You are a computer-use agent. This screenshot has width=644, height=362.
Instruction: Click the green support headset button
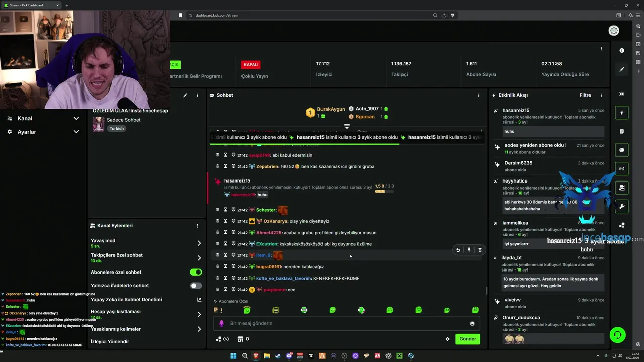click(x=617, y=334)
